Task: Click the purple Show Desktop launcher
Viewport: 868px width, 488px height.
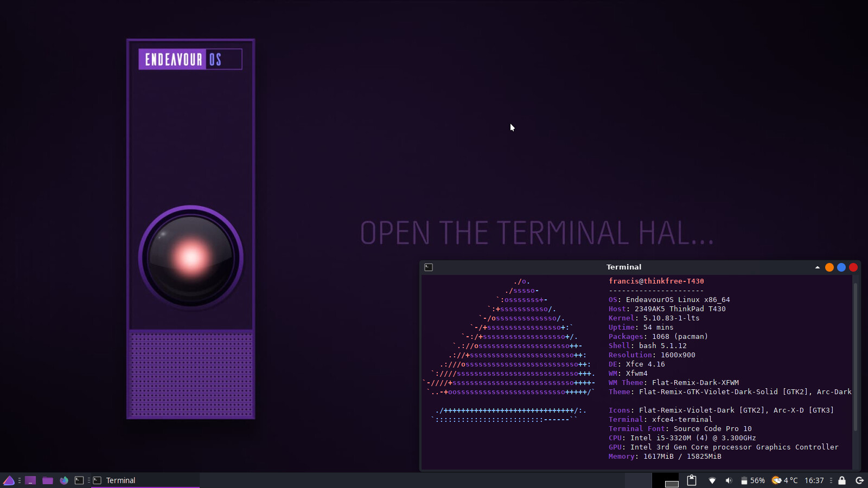Action: click(x=30, y=480)
